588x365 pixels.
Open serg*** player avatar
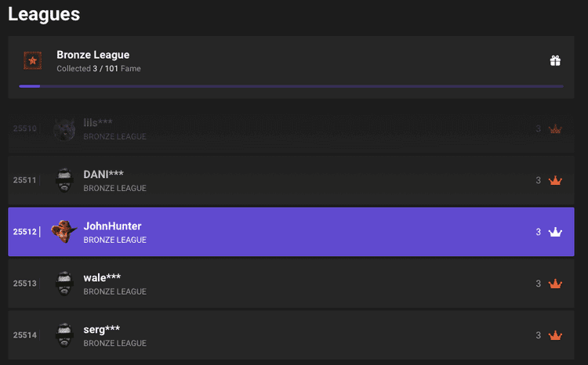click(x=64, y=335)
